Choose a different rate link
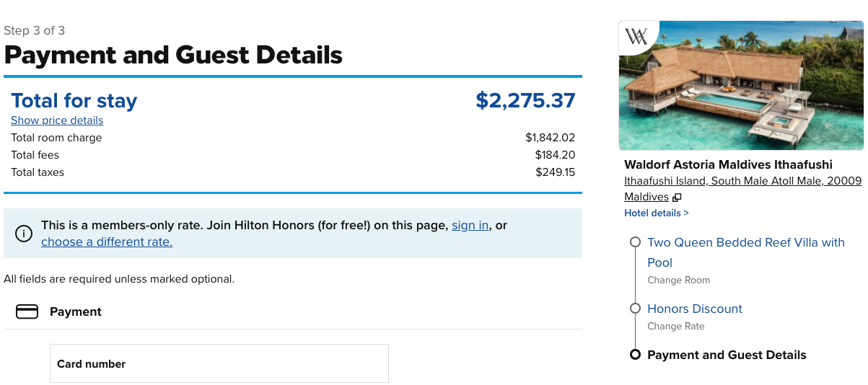Viewport: 868px width, 385px height. click(x=107, y=242)
